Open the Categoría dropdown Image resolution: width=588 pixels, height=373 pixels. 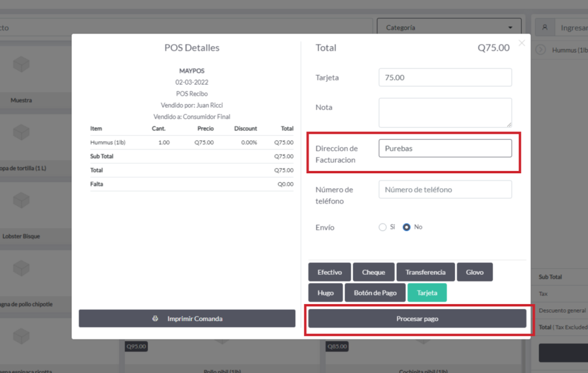coord(448,27)
